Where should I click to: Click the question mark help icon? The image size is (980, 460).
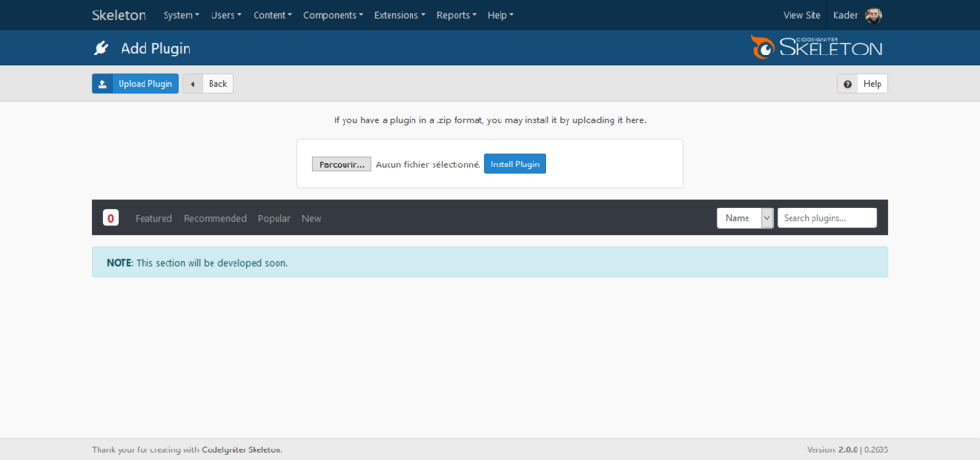[848, 83]
